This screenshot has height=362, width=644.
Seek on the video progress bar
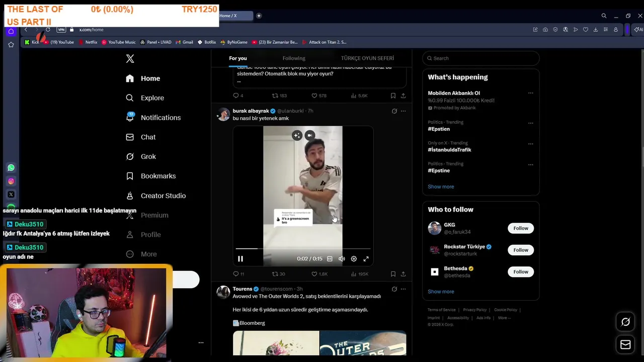(303, 248)
